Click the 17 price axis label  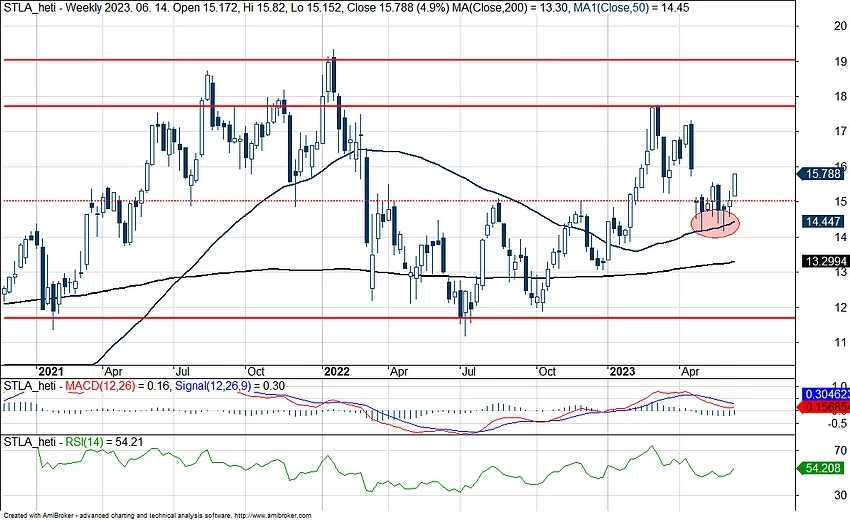point(840,131)
